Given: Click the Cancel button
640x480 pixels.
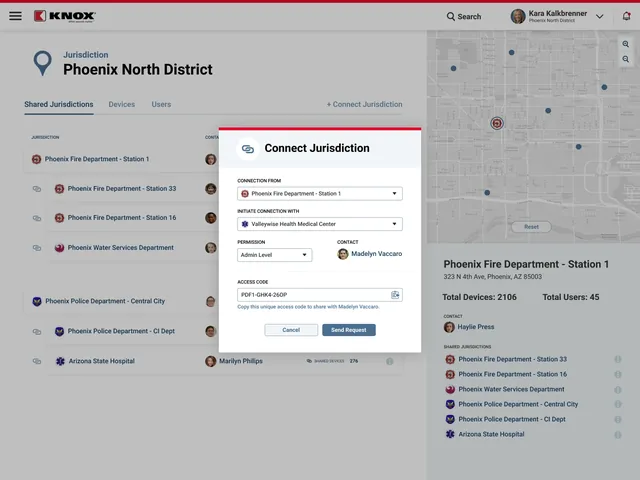Looking at the screenshot, I should 291,330.
